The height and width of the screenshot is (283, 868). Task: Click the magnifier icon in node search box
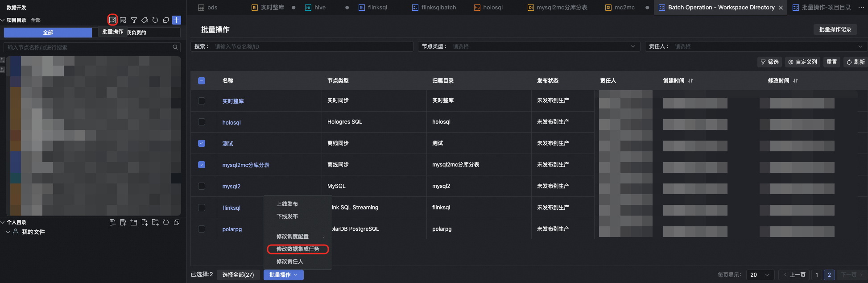click(175, 47)
